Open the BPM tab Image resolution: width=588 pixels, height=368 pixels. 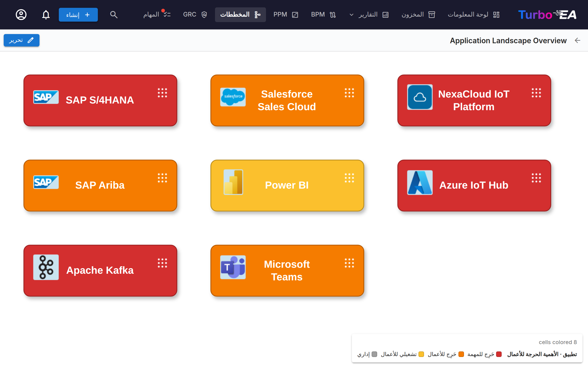tap(323, 14)
